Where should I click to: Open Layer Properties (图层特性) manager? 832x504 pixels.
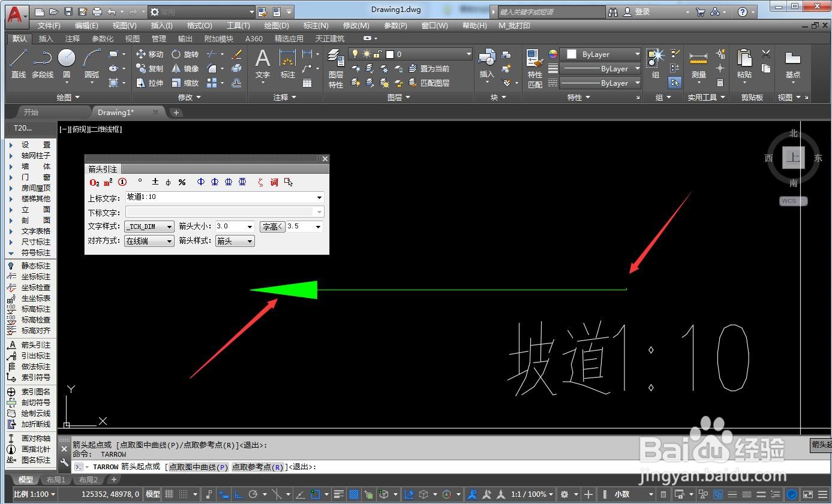(x=336, y=69)
